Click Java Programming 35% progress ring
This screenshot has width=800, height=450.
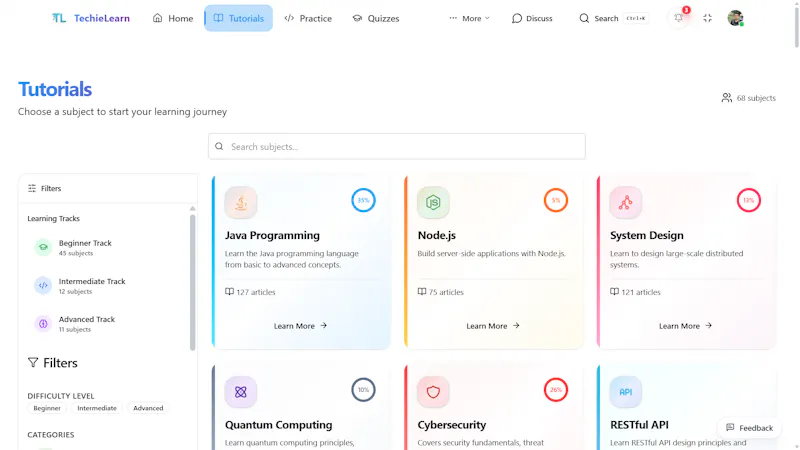pos(363,201)
